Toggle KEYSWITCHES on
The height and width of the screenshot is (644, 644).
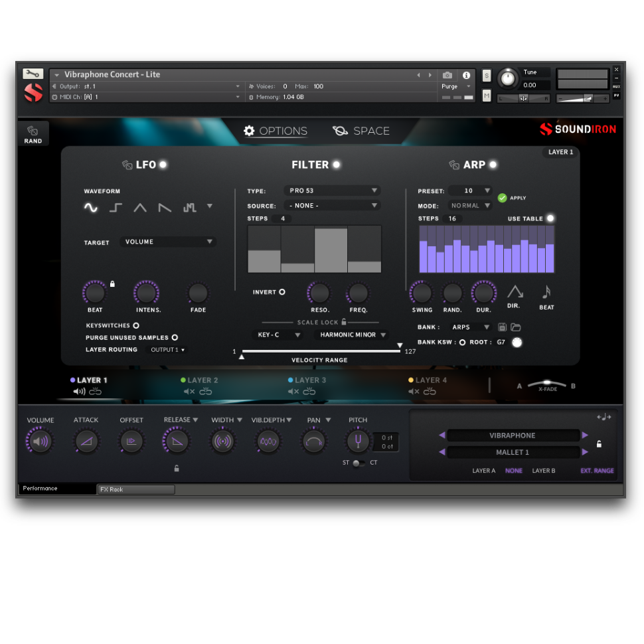point(135,325)
